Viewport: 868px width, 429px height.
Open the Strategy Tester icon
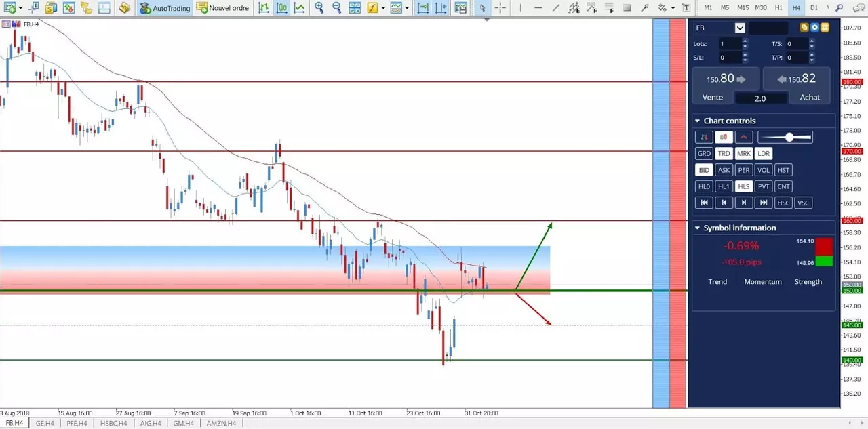(124, 8)
